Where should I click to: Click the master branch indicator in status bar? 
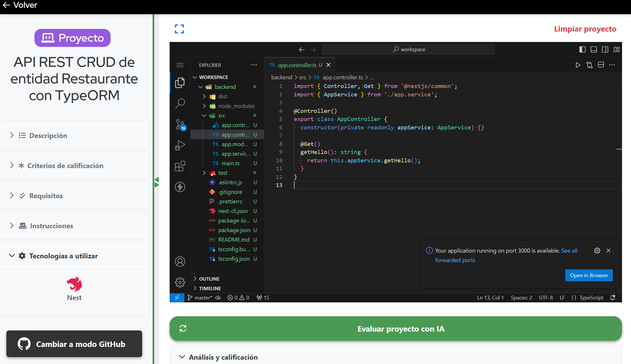coord(201,297)
